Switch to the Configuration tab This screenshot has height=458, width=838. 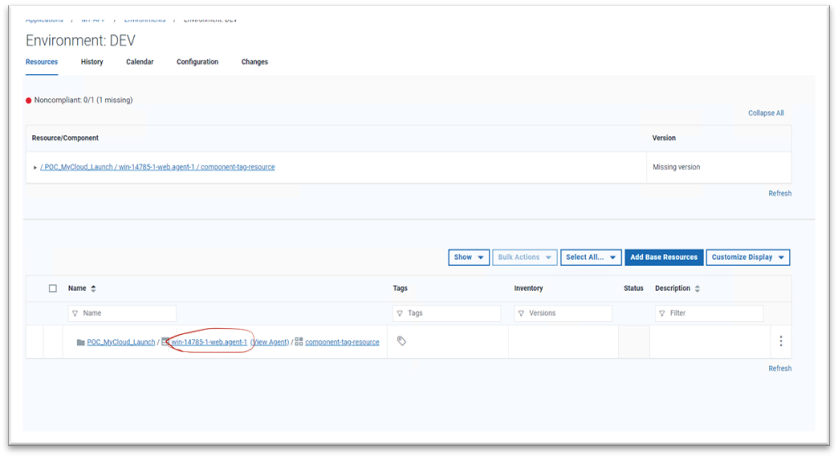[x=197, y=62]
